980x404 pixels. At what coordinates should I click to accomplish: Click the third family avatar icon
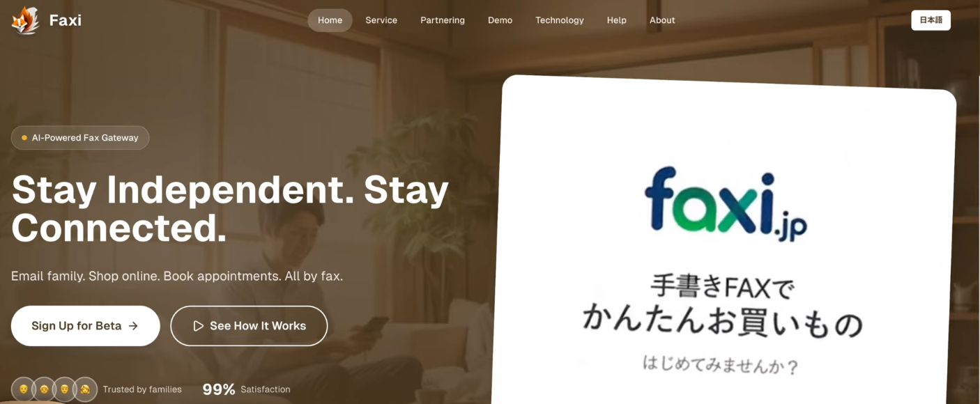click(x=64, y=389)
